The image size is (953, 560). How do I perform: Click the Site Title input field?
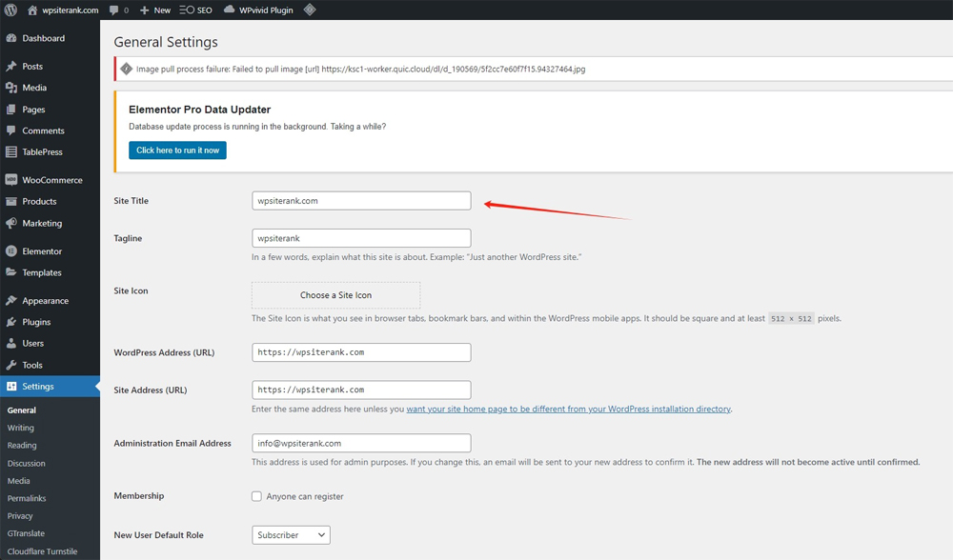(361, 201)
